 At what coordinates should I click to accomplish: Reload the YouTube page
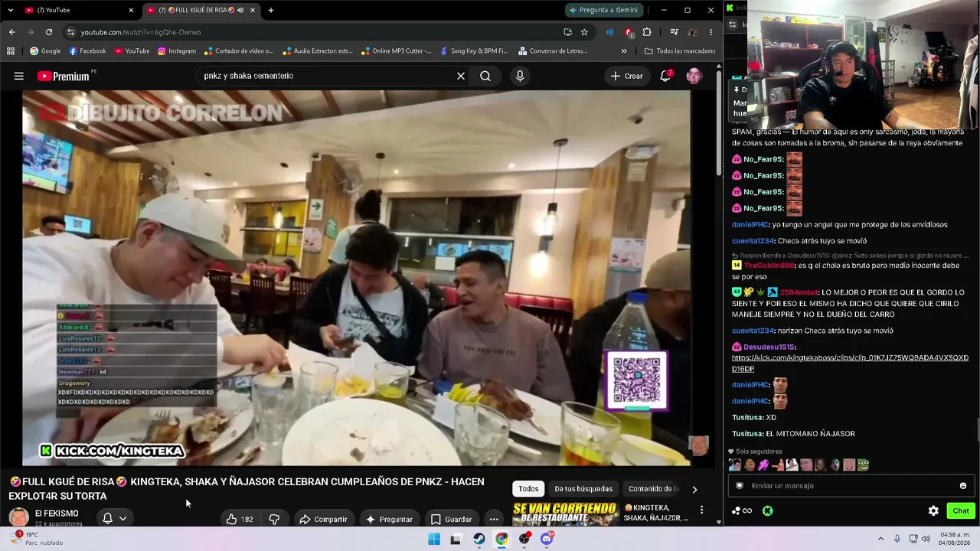pos(49,32)
